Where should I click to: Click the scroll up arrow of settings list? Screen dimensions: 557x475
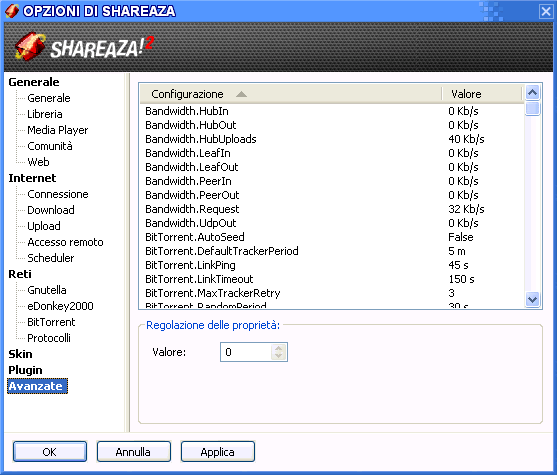532,93
